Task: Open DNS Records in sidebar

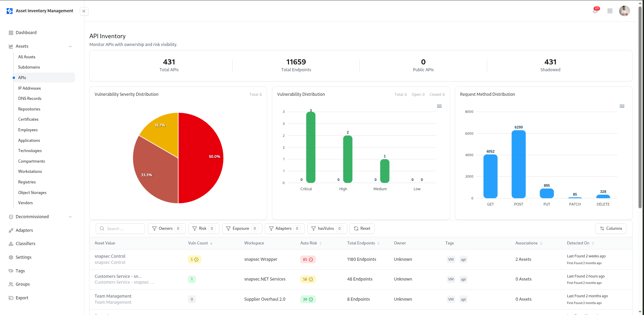Action: coord(30,99)
